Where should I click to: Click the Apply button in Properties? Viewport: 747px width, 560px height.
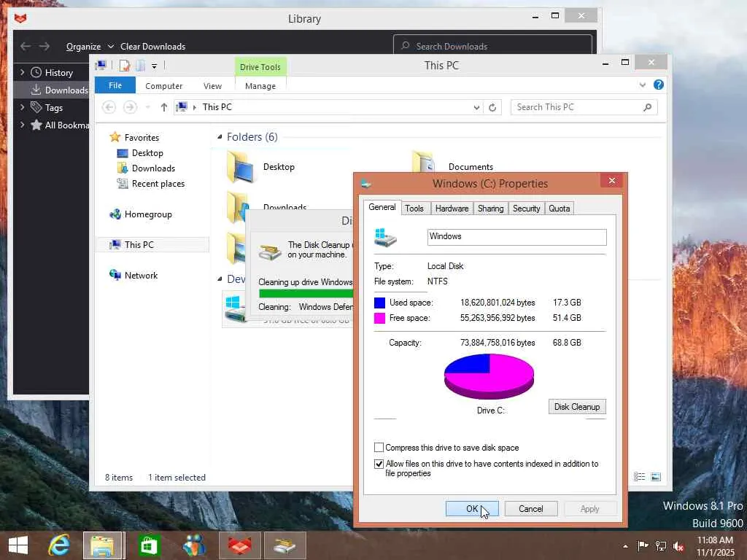(589, 508)
